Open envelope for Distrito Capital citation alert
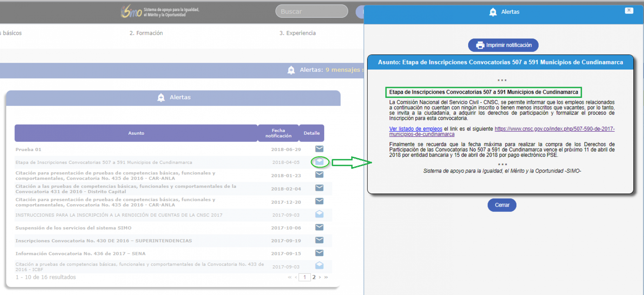Image resolution: width=644 pixels, height=295 pixels. pos(319,188)
